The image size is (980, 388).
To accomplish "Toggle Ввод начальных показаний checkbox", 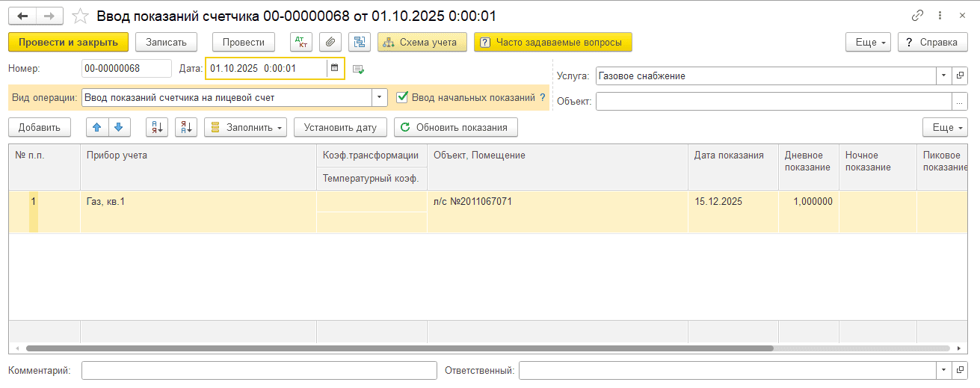I will point(402,97).
